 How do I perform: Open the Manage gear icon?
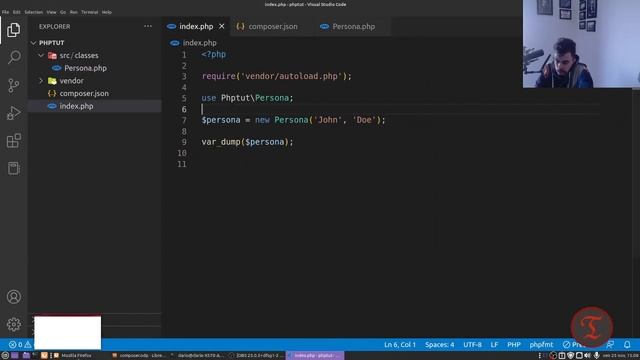[13, 324]
